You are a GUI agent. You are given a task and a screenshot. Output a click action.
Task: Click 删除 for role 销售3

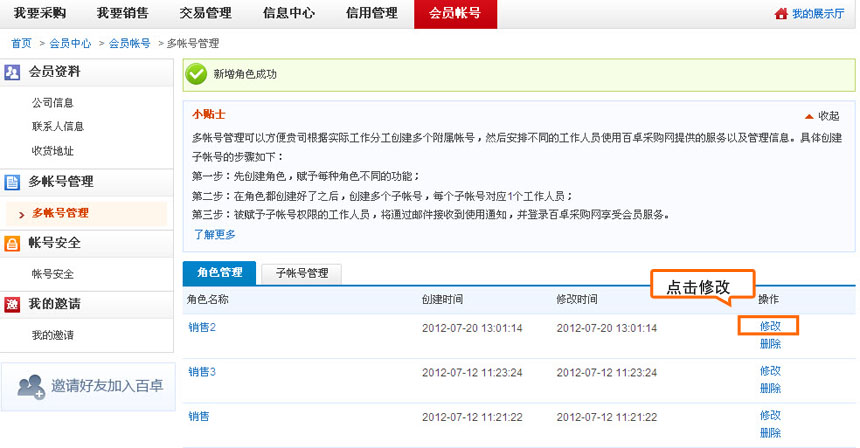(770, 388)
